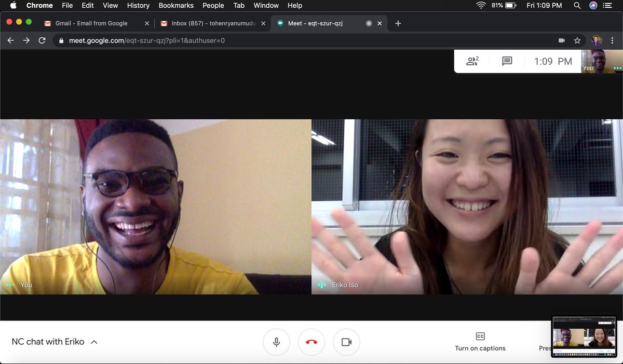Mute the microphone in Meet

(277, 342)
